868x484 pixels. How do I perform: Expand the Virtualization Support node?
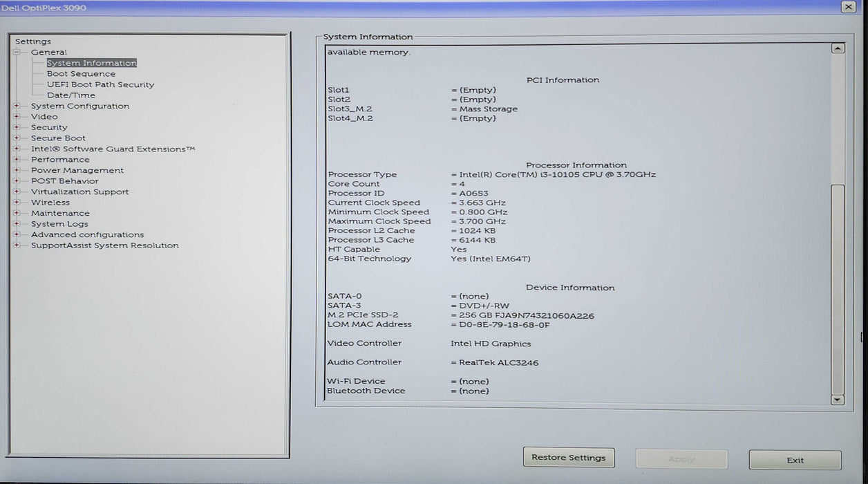point(17,192)
